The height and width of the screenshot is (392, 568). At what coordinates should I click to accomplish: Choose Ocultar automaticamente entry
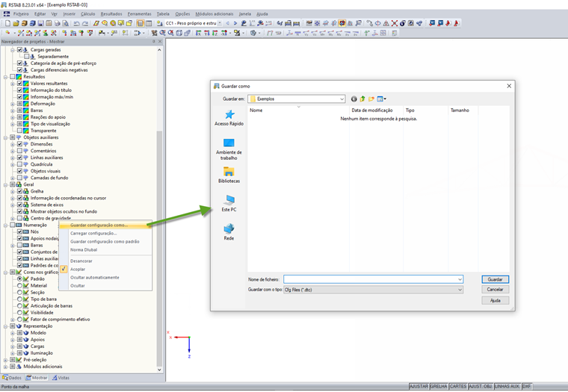pos(95,278)
